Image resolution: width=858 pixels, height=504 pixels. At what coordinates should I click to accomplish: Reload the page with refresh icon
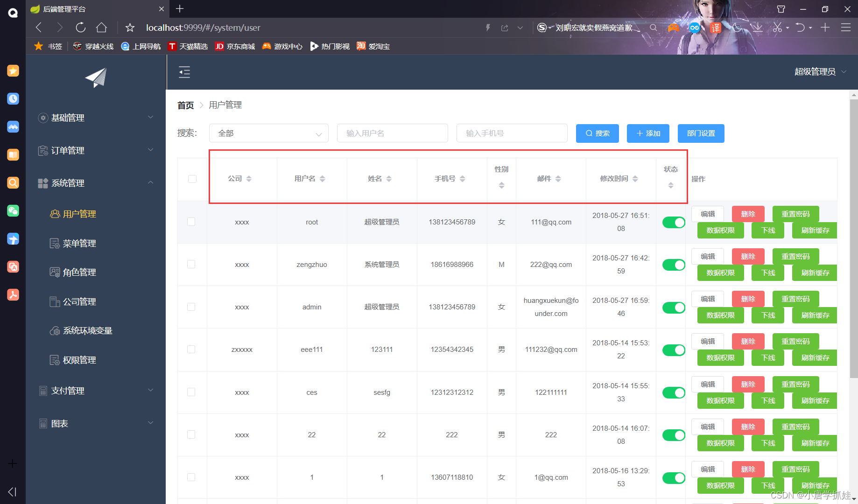(x=80, y=28)
